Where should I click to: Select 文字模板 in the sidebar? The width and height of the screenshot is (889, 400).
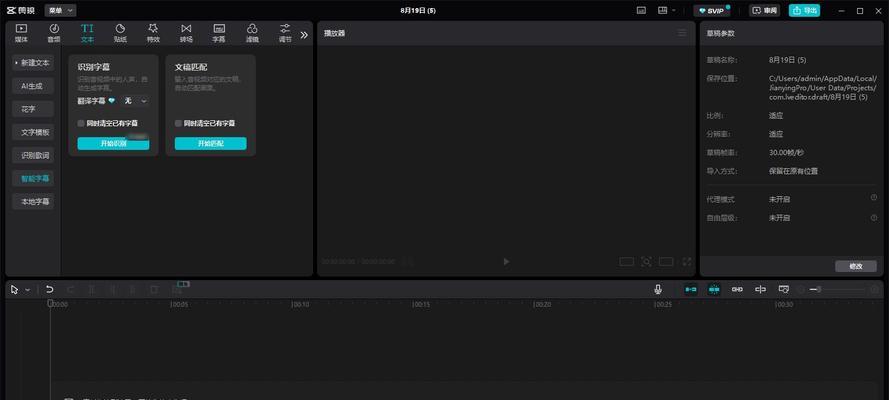(x=33, y=132)
